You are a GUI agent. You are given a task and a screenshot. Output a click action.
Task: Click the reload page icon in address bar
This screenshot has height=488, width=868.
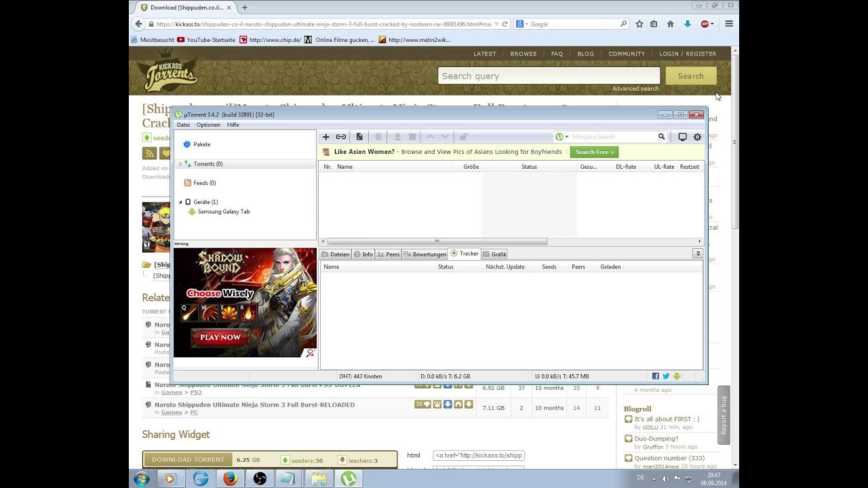tap(505, 24)
